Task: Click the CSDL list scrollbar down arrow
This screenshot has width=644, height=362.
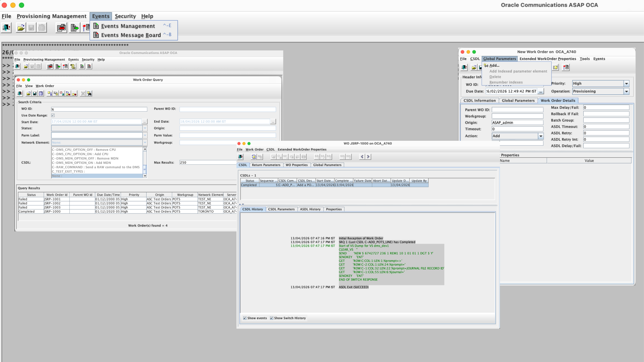Action: pos(145,176)
